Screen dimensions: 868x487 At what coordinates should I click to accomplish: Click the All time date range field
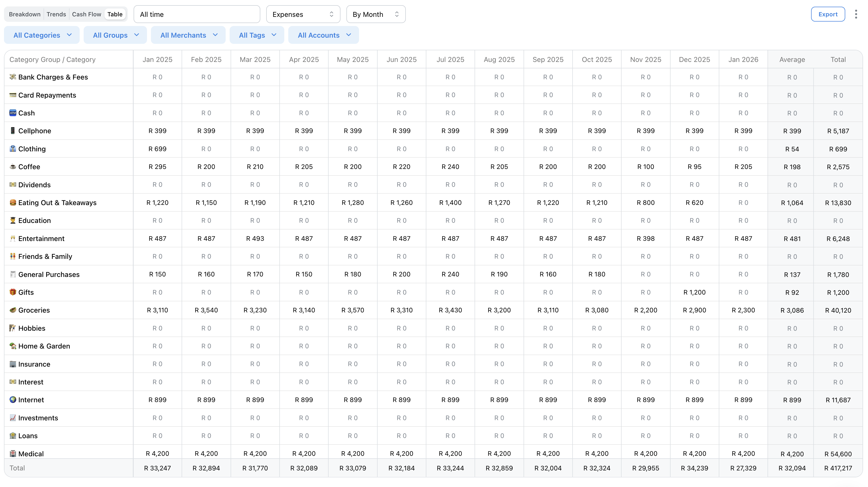click(x=196, y=14)
